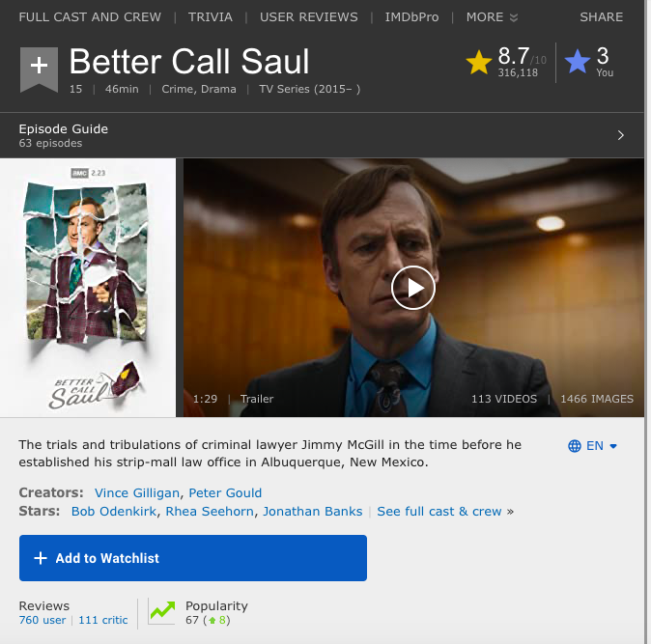
Task: Open the EN language dropdown arrow
Action: point(613,446)
